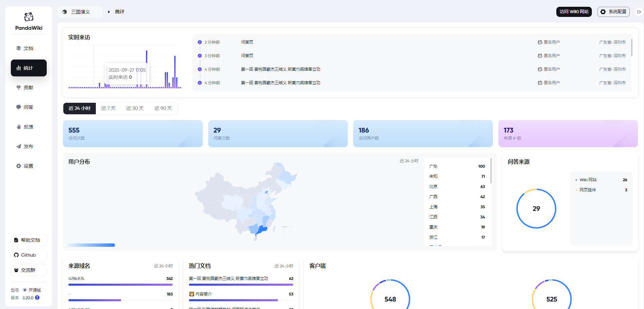Click the 帮助文档 help docs button
Screen dimensions: 644x309
pos(29,240)
